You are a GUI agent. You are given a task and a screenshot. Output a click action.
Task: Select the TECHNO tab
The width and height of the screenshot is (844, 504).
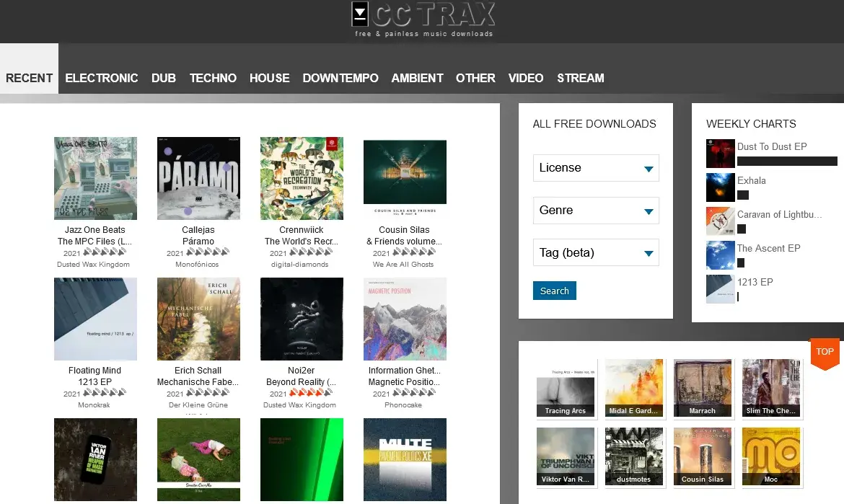(213, 78)
